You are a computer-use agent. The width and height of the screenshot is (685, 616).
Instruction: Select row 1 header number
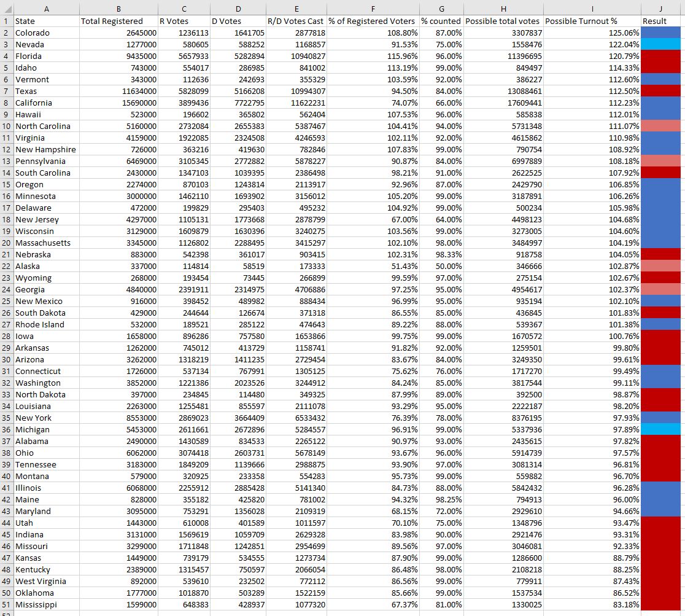click(x=6, y=21)
